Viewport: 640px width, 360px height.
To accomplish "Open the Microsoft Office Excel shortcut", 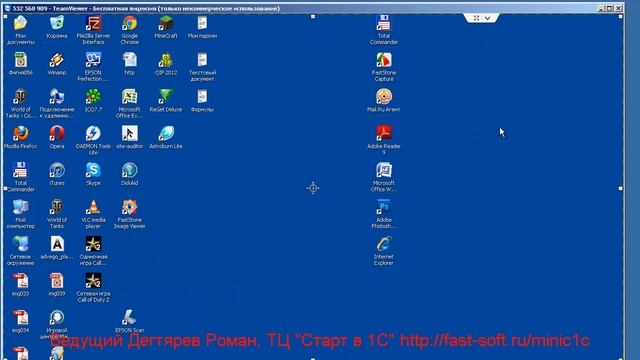I will (130, 97).
